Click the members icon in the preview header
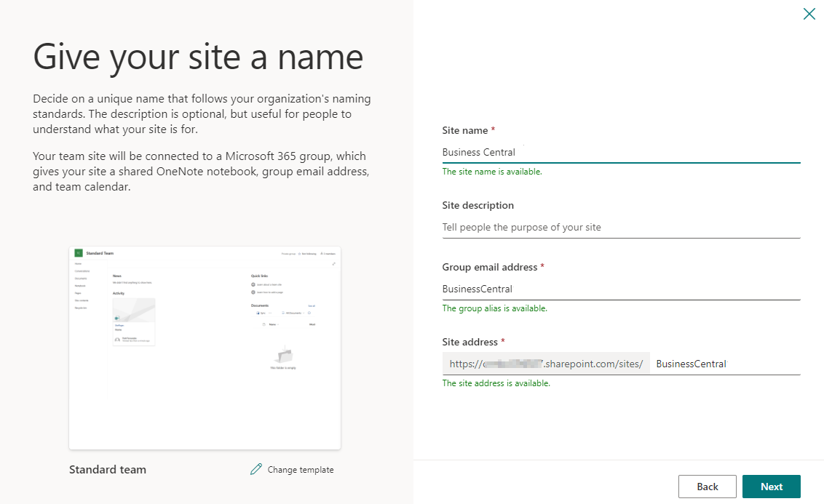Image resolution: width=824 pixels, height=504 pixels. (322, 253)
